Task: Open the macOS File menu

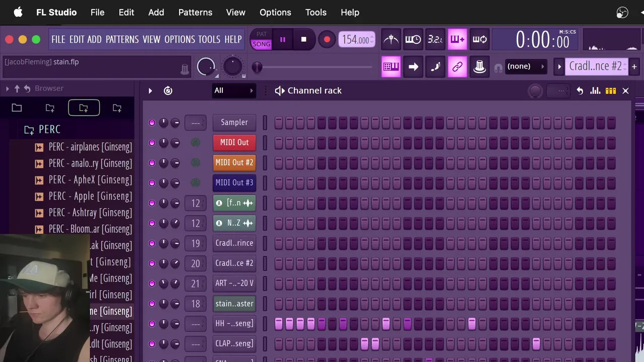Action: [x=97, y=13]
